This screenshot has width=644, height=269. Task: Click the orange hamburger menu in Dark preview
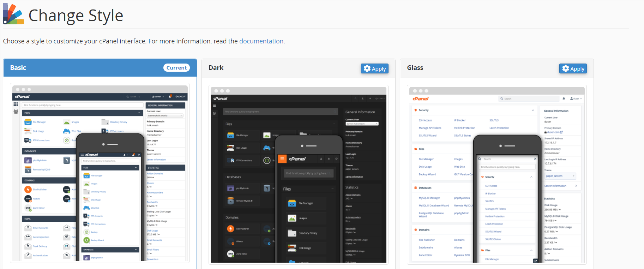click(x=282, y=159)
